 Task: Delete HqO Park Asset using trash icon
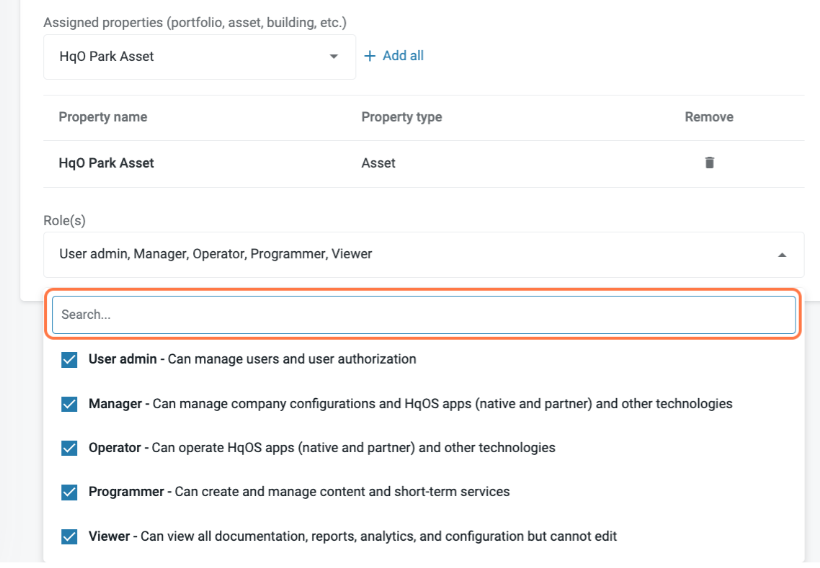(x=709, y=163)
